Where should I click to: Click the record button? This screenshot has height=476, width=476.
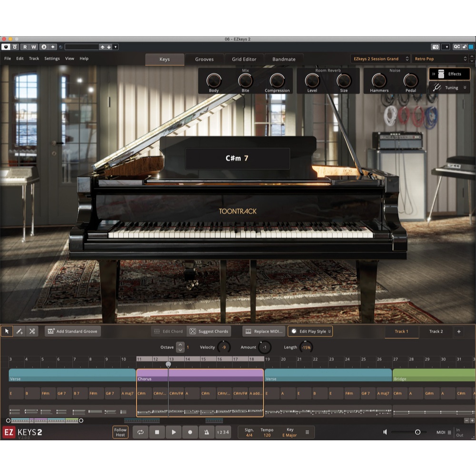tap(190, 432)
